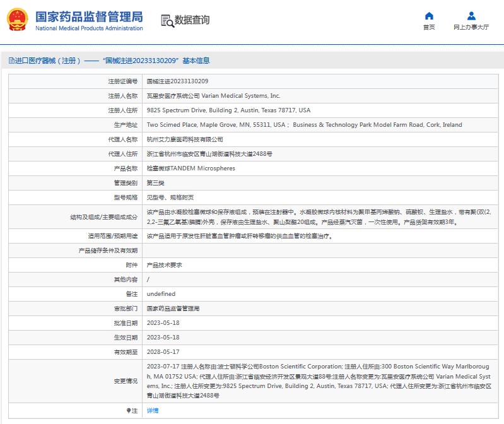The image size is (504, 424).
Task: Click the 数据查询 search document icon
Action: (x=167, y=21)
